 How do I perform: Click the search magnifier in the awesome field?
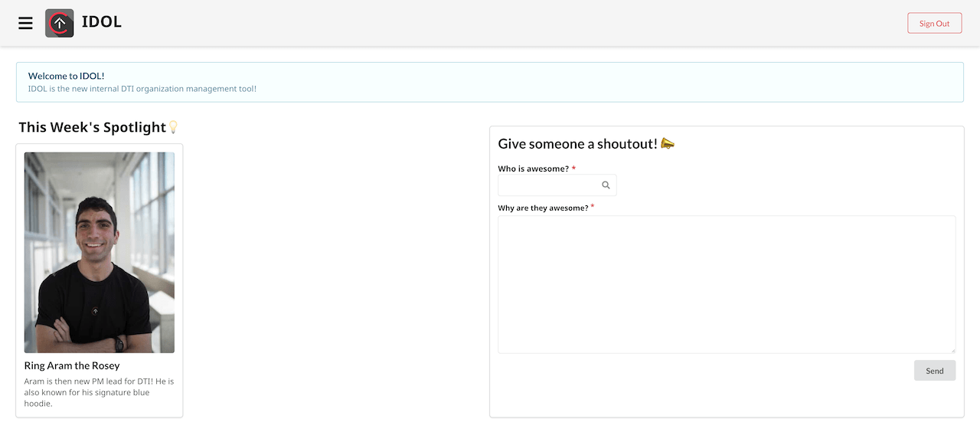[x=606, y=185]
